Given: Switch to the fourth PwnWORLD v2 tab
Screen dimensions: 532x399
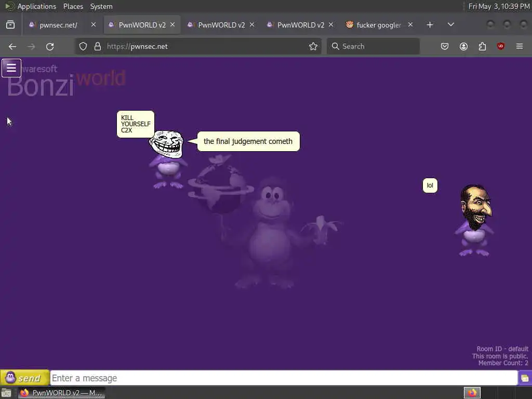Looking at the screenshot, I should pos(301,25).
